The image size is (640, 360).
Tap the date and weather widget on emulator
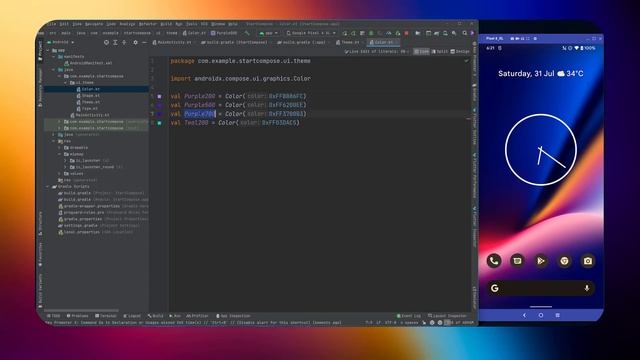click(540, 73)
